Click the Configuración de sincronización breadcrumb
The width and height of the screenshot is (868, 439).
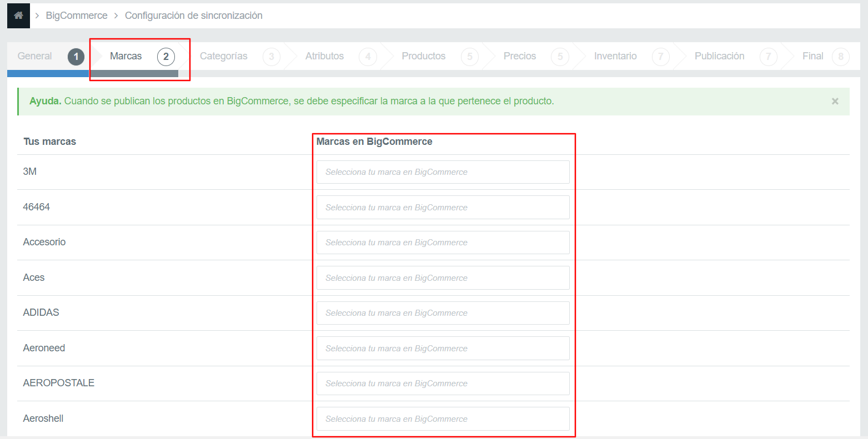[x=194, y=16]
